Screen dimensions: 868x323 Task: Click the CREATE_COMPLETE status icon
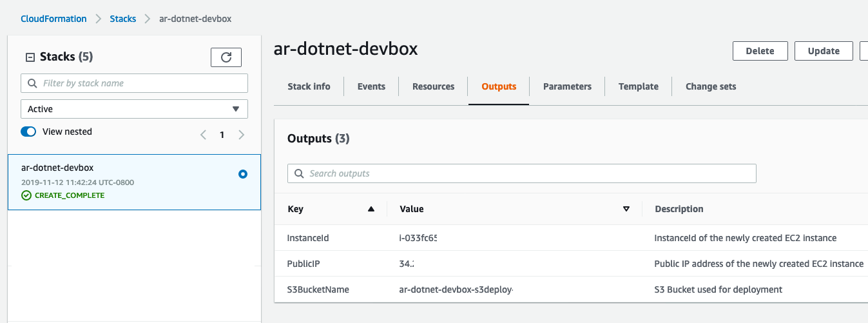[26, 195]
